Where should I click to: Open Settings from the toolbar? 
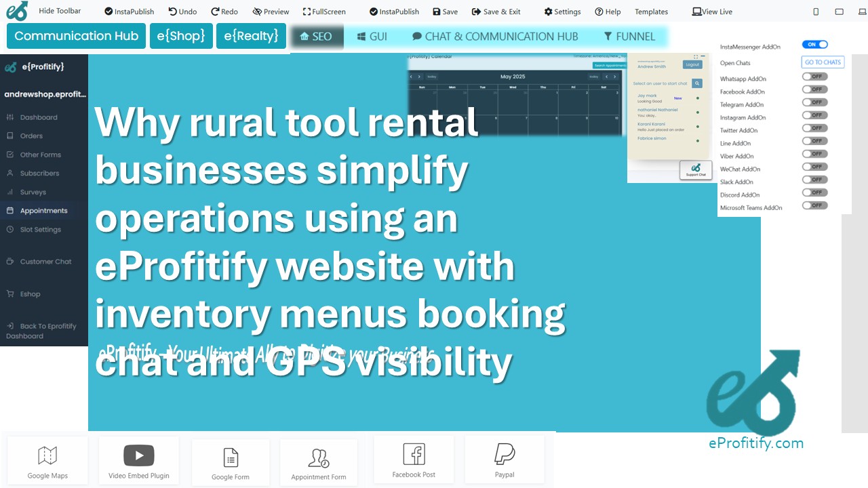pos(561,12)
